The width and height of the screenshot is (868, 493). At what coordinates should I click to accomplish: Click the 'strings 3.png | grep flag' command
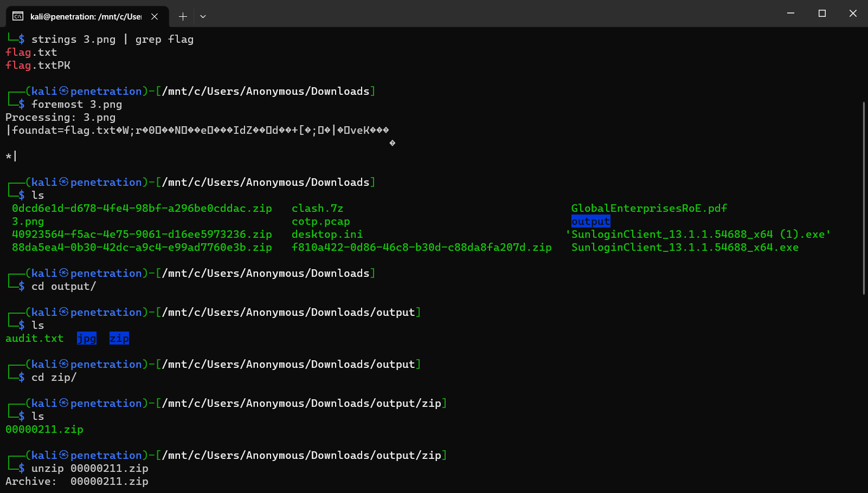click(113, 39)
